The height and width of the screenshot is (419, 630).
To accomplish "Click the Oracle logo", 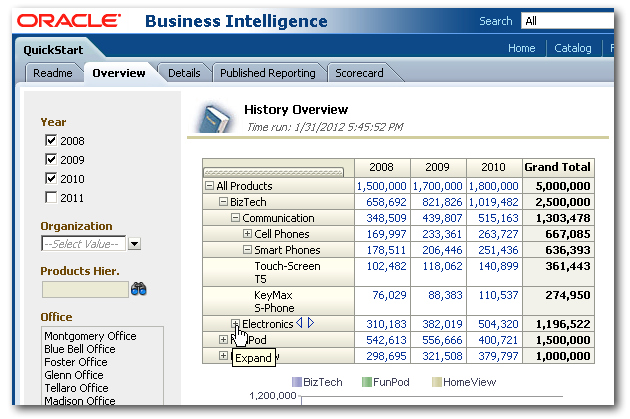I will pos(69,21).
